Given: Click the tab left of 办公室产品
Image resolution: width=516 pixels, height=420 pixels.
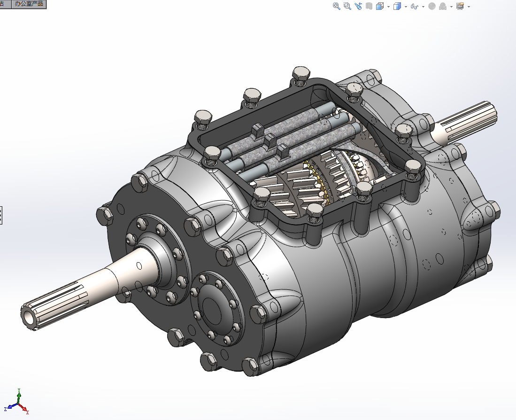Looking at the screenshot, I should (x=5, y=4).
